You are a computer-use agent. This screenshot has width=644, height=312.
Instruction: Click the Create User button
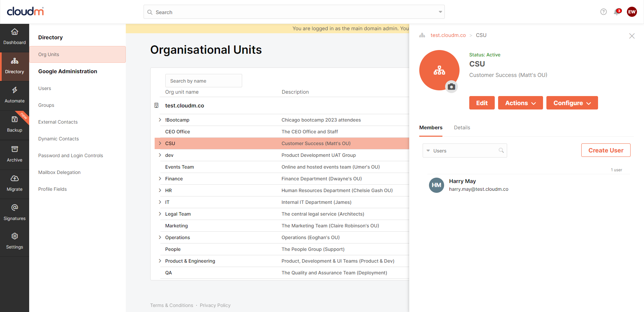click(606, 150)
